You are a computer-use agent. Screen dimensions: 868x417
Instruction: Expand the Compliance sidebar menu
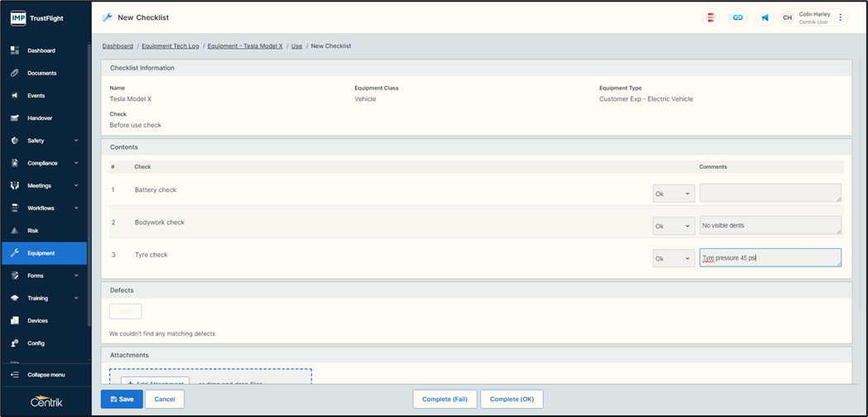point(46,163)
